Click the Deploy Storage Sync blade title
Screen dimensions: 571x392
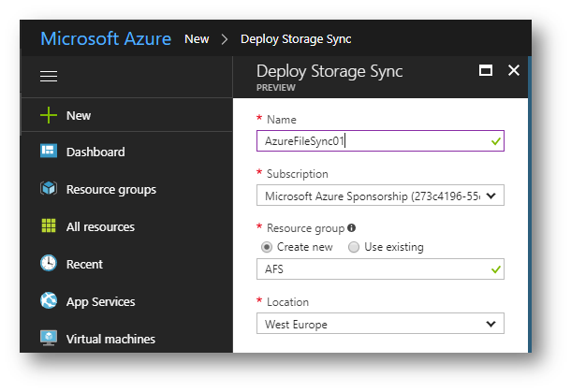pyautogui.click(x=329, y=71)
